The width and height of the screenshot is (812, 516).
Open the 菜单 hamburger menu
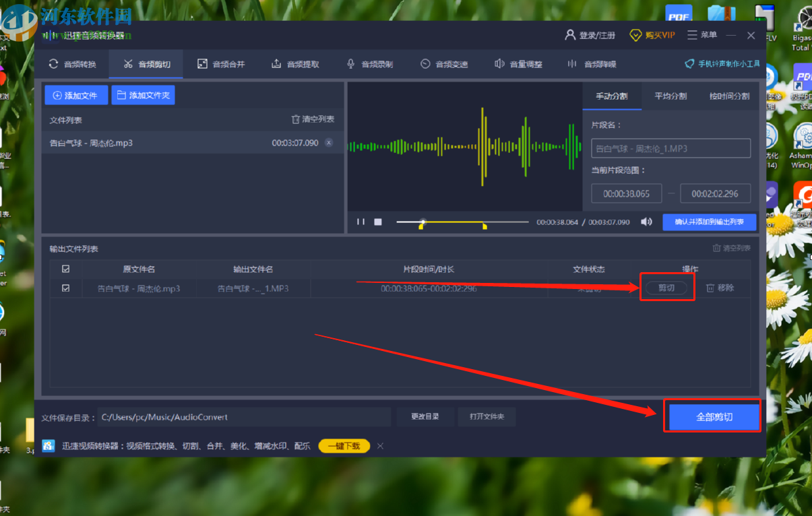[702, 35]
